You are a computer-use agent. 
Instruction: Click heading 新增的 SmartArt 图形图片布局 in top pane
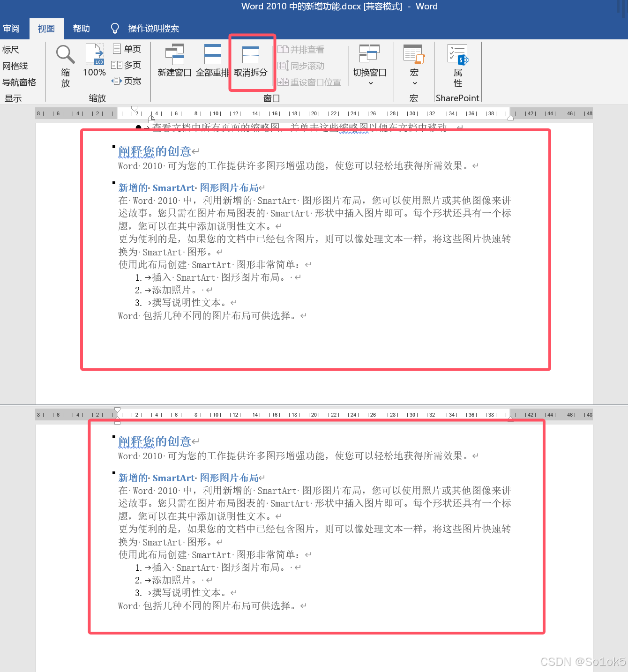(x=188, y=188)
